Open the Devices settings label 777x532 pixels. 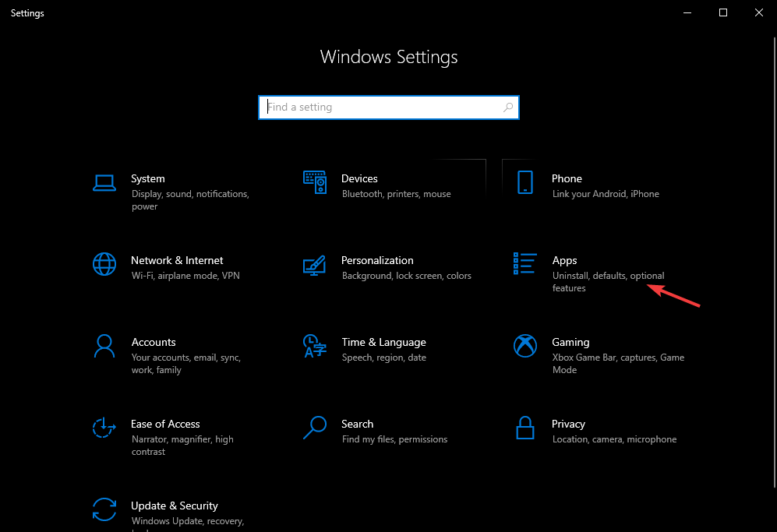[359, 178]
